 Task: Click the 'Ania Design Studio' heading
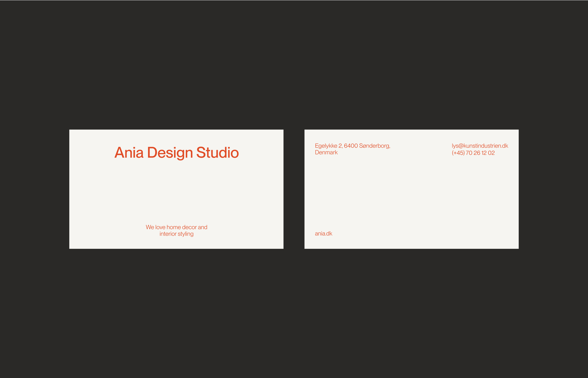pos(177,153)
